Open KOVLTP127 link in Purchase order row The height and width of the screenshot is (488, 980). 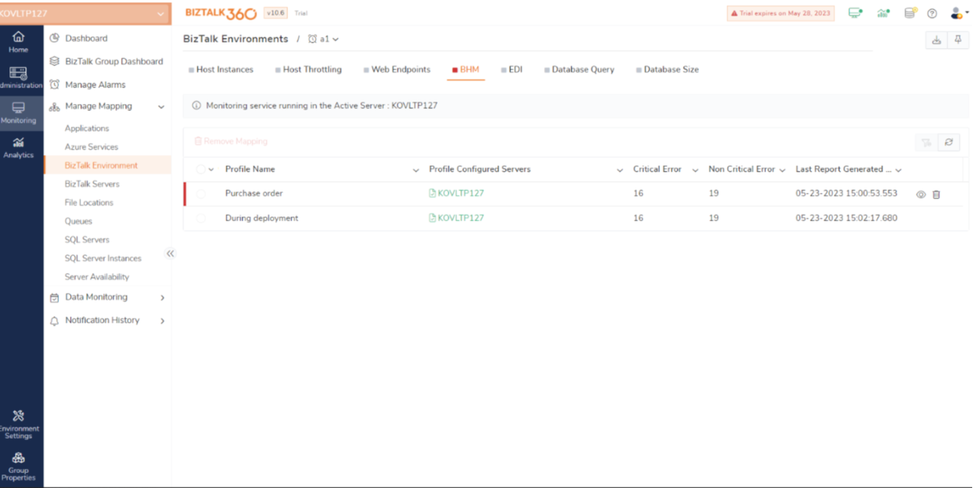click(460, 194)
